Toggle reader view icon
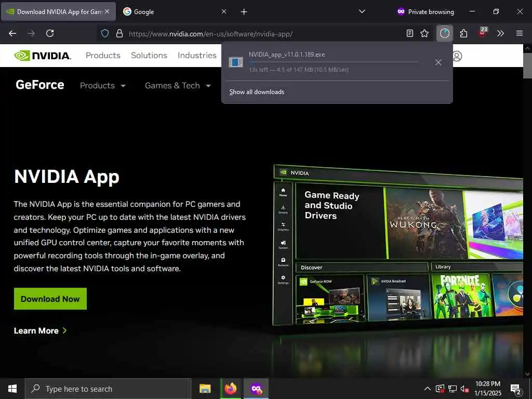The width and height of the screenshot is (532, 399). (x=410, y=33)
